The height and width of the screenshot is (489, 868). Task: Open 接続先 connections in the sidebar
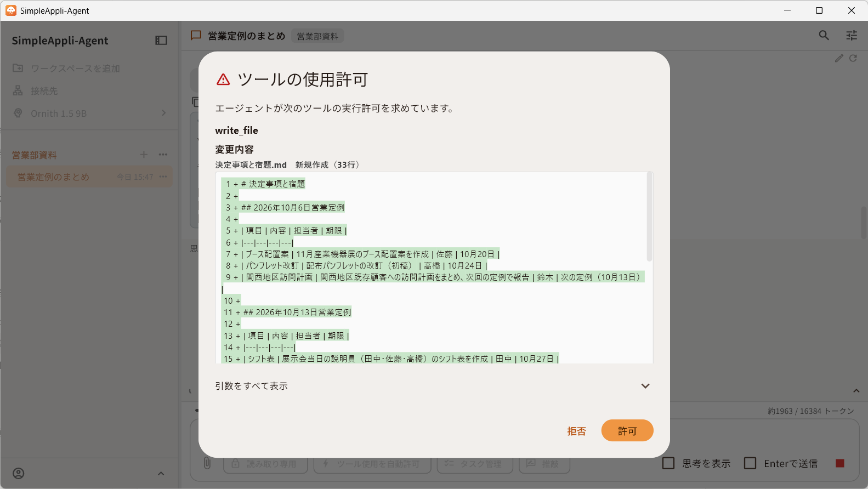pos(44,91)
